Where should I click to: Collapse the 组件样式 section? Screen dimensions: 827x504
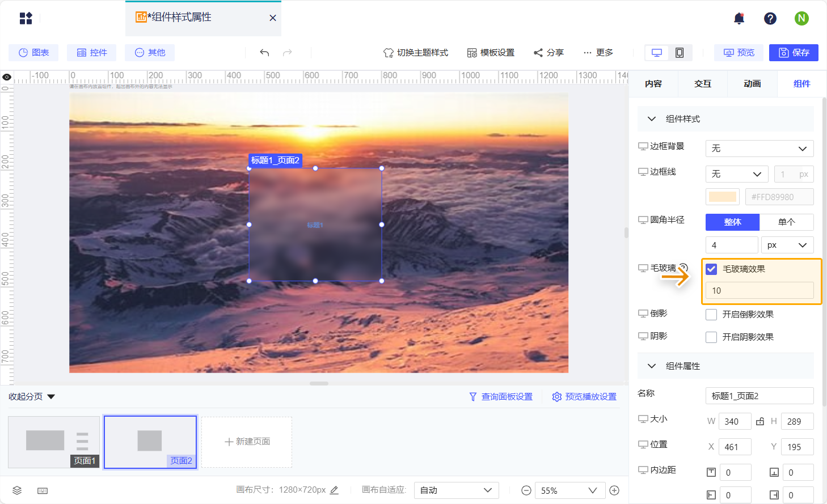pyautogui.click(x=652, y=119)
